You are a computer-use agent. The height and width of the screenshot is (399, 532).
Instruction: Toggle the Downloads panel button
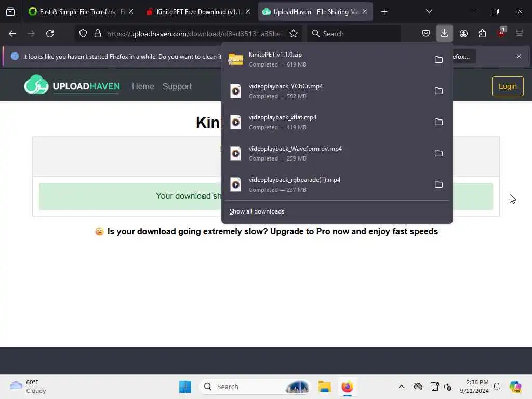pyautogui.click(x=445, y=34)
